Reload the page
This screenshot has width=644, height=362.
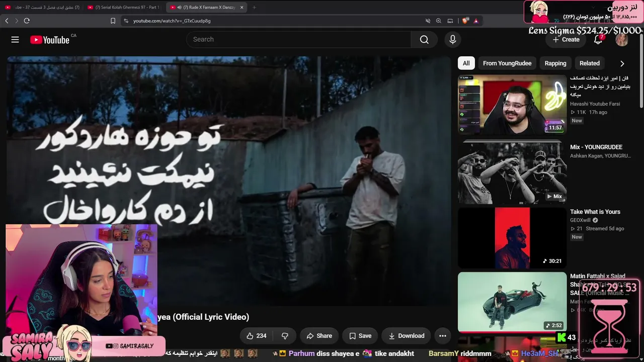click(27, 21)
